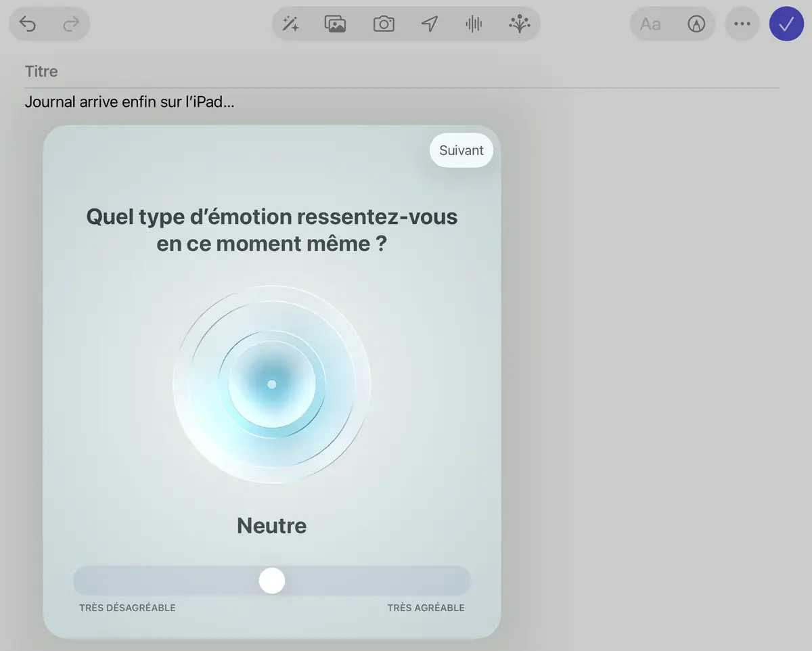Open the State of Mind tool
Screen dimensions: 812x651
(519, 24)
